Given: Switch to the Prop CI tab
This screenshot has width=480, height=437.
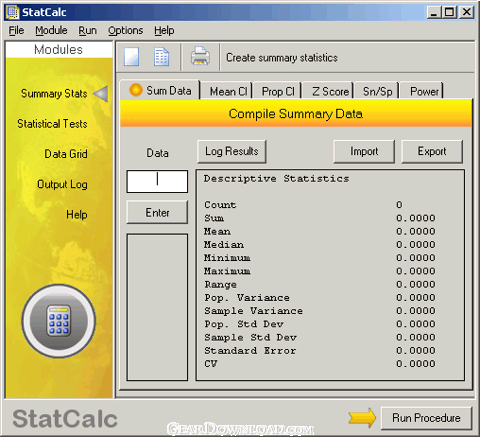Looking at the screenshot, I should [x=278, y=91].
